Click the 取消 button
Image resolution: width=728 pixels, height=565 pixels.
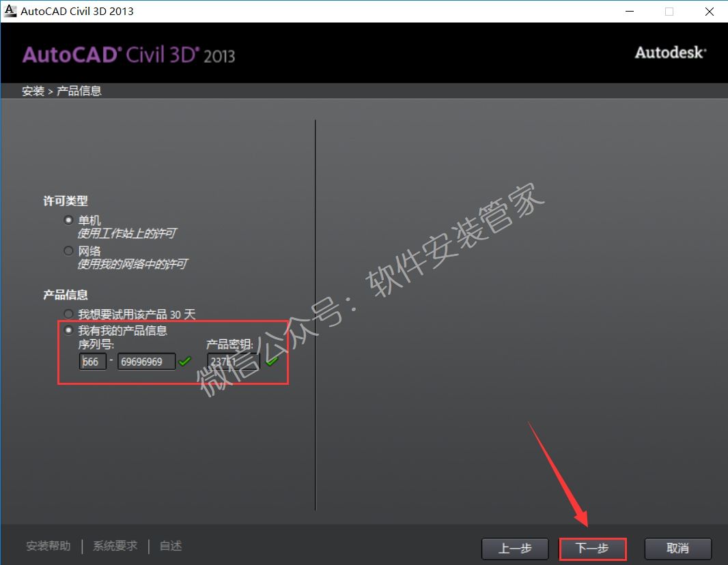pos(677,549)
